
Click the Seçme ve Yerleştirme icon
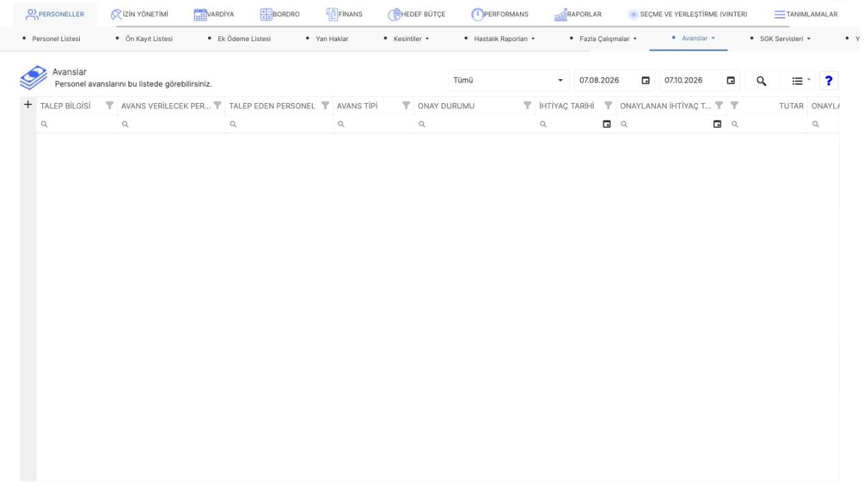(633, 14)
